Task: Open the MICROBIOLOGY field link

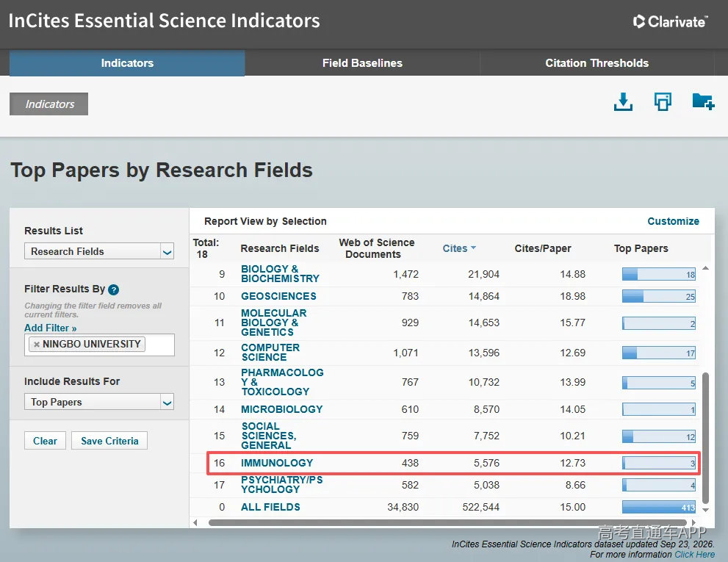Action: pyautogui.click(x=282, y=409)
